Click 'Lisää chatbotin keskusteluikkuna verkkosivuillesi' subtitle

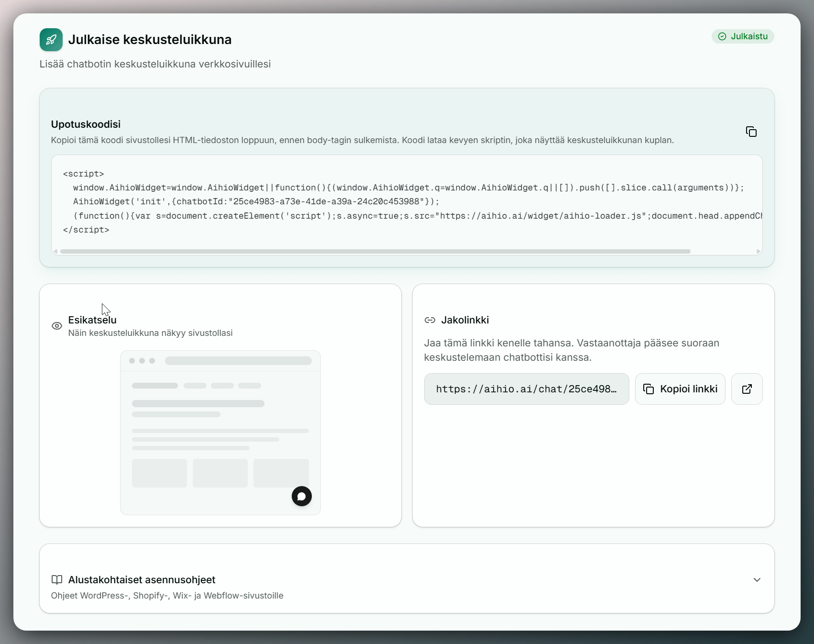coord(155,64)
